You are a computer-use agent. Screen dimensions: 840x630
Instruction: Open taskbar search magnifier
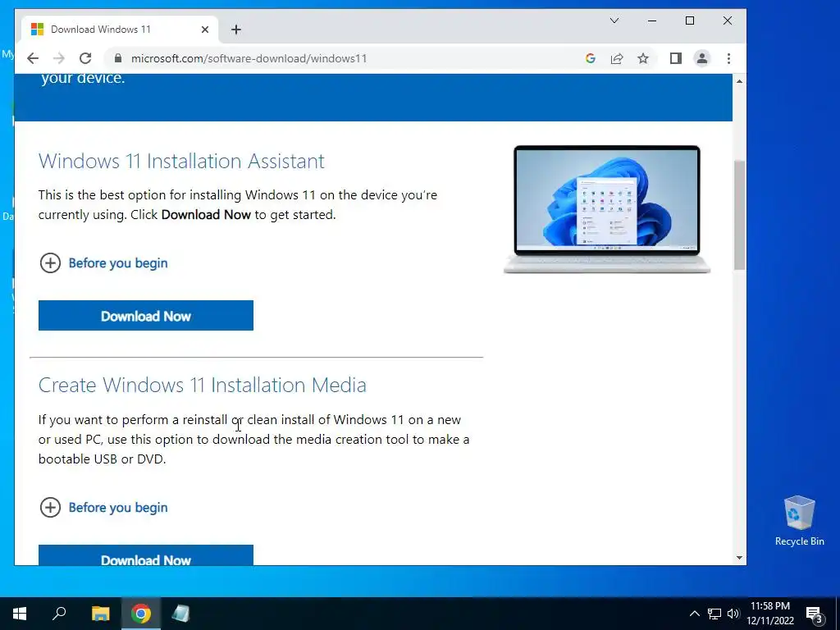point(59,614)
